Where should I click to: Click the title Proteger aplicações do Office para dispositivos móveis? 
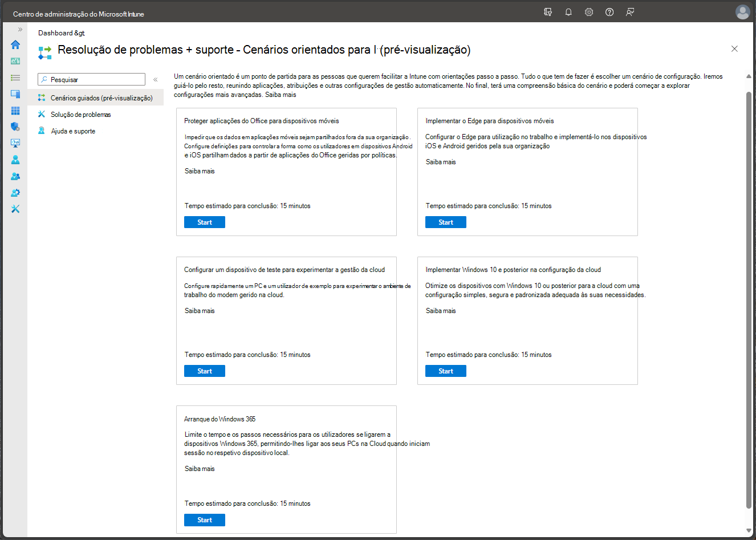pyautogui.click(x=262, y=121)
